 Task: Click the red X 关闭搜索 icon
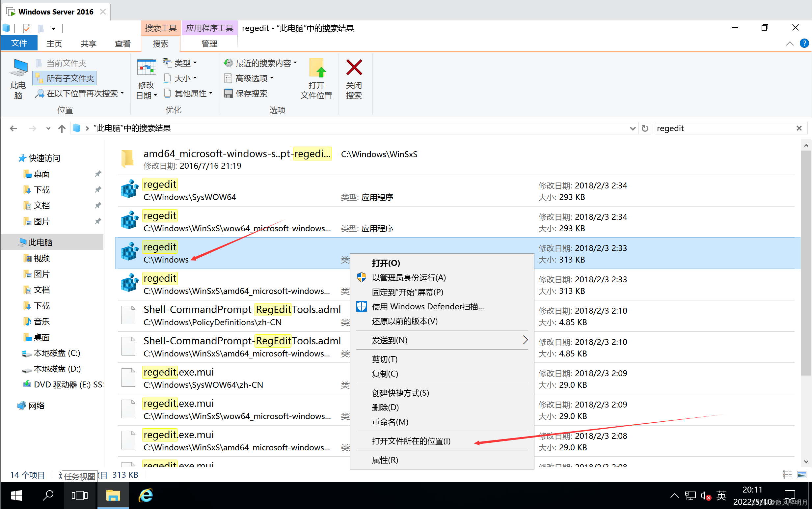354,67
